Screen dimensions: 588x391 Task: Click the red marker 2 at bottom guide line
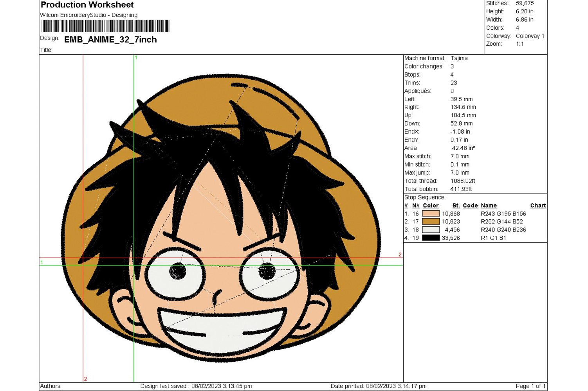tap(85, 378)
